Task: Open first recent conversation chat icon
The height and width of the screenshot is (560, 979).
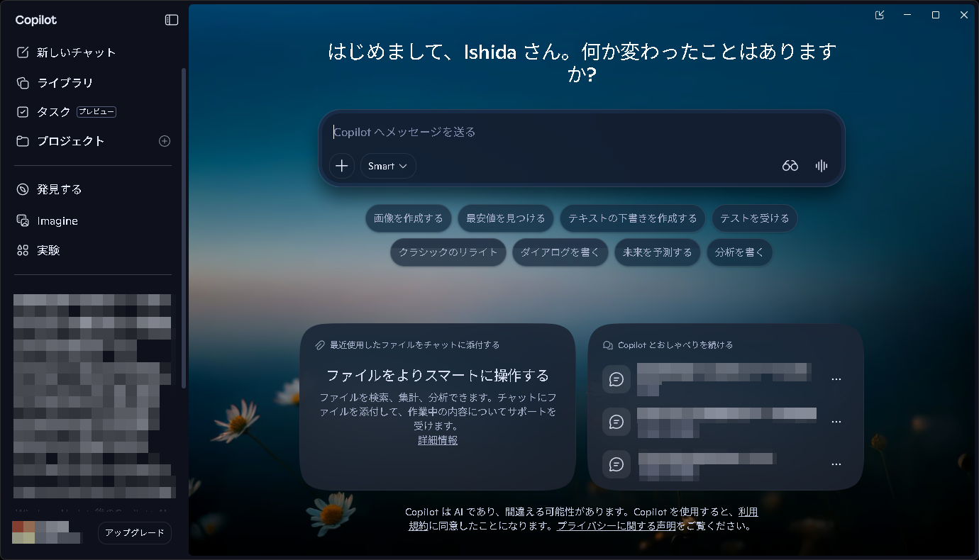Action: pyautogui.click(x=616, y=379)
